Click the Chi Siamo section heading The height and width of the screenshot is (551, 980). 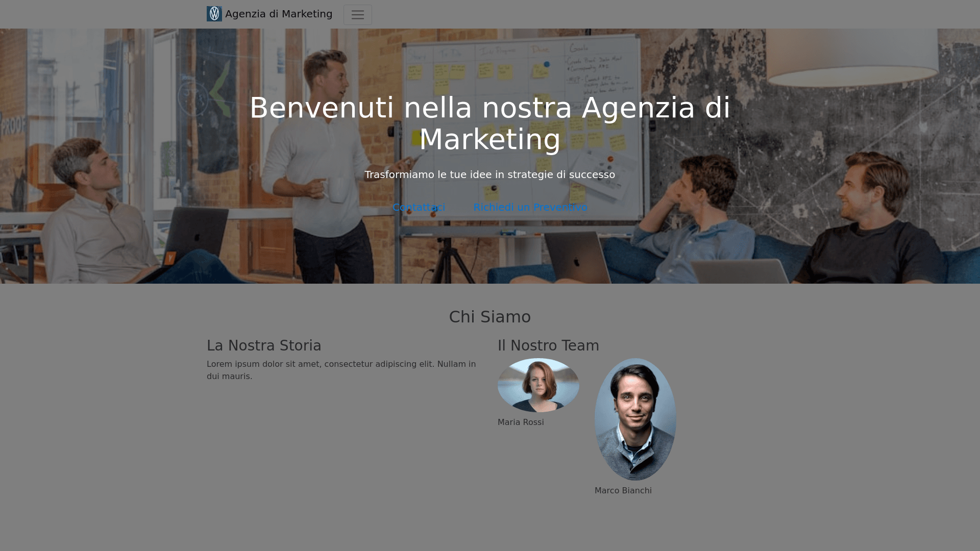tap(490, 317)
